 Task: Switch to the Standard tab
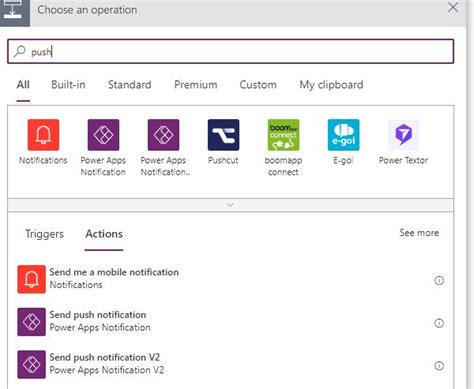(x=130, y=85)
